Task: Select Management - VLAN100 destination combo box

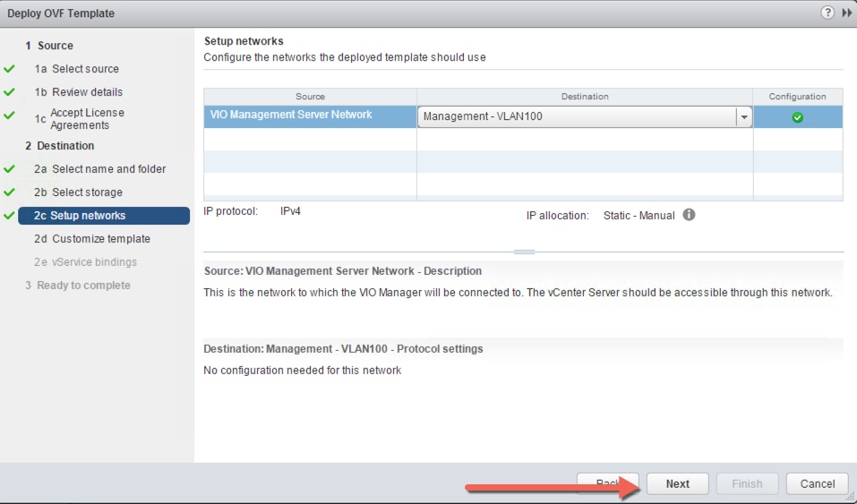Action: click(578, 117)
